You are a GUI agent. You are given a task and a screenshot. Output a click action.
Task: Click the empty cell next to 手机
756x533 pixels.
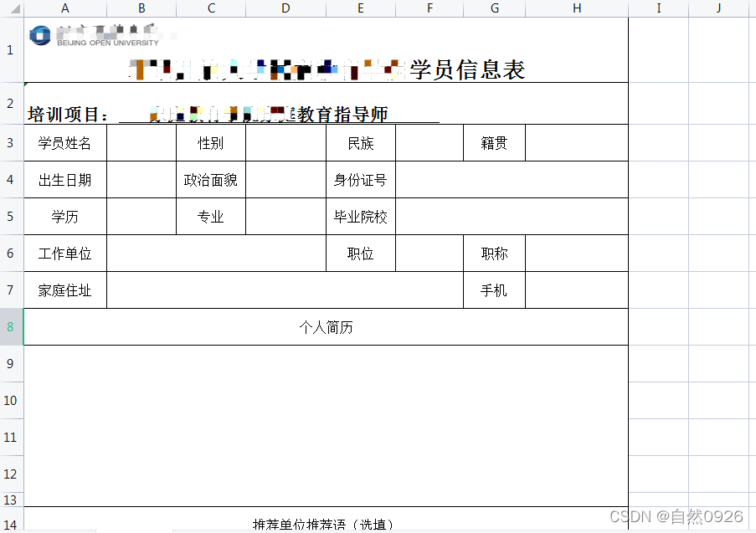[x=577, y=290]
